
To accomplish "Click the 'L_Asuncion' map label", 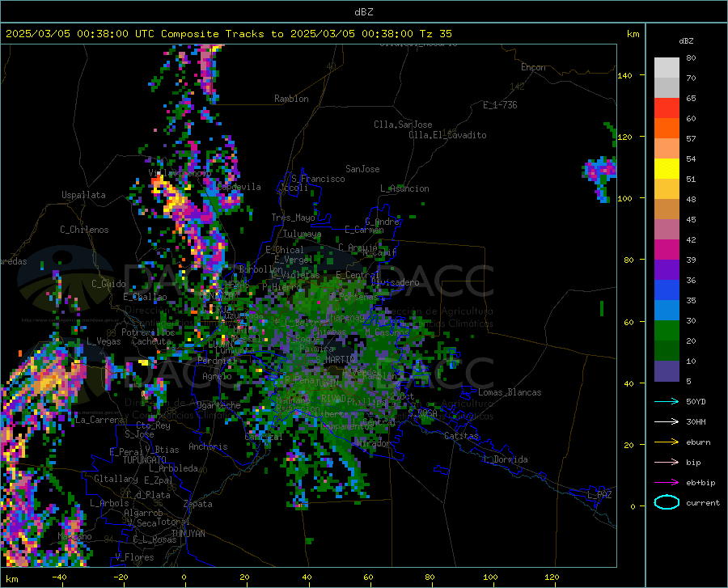I will tap(404, 188).
